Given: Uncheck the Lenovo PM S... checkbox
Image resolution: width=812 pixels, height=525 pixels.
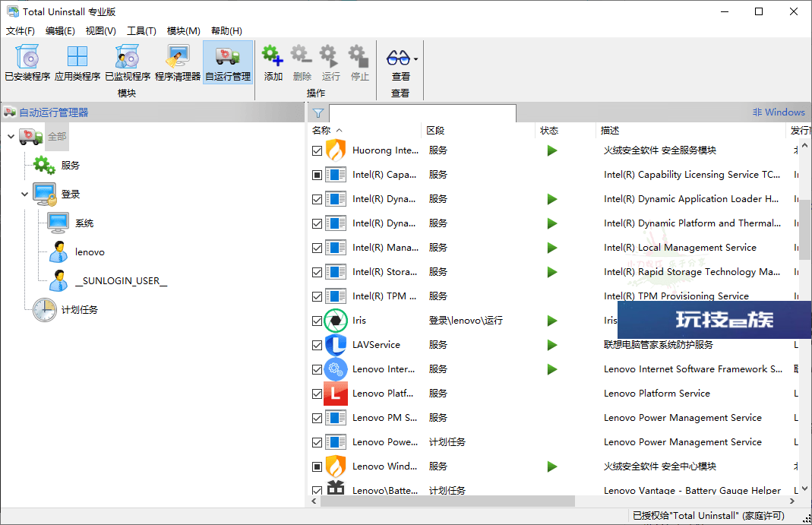Looking at the screenshot, I should (318, 419).
